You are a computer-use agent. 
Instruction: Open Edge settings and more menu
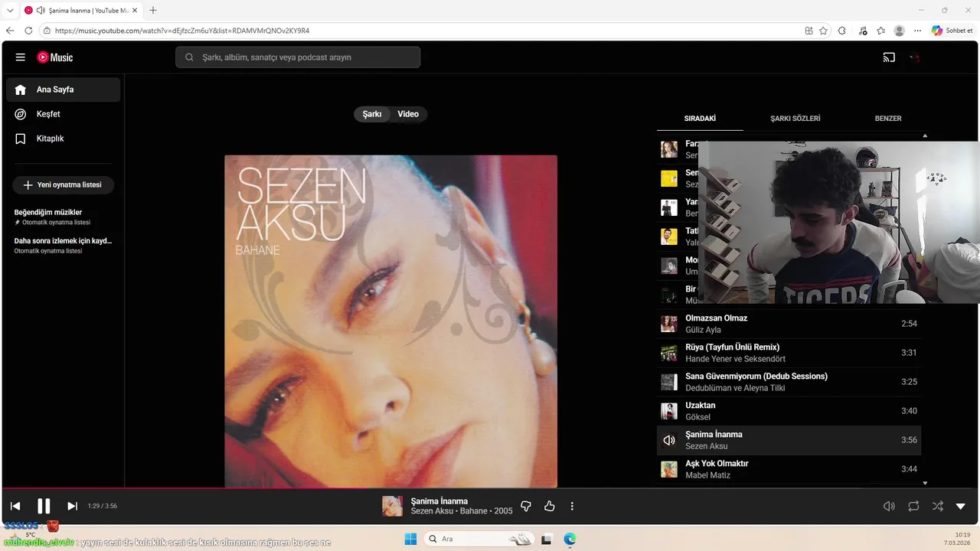pyautogui.click(x=917, y=31)
